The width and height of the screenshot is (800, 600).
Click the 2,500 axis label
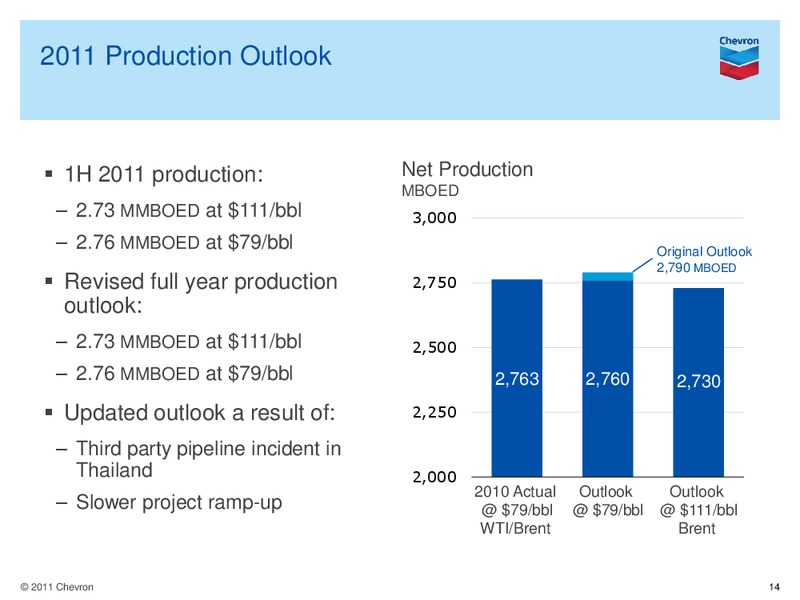[x=434, y=347]
